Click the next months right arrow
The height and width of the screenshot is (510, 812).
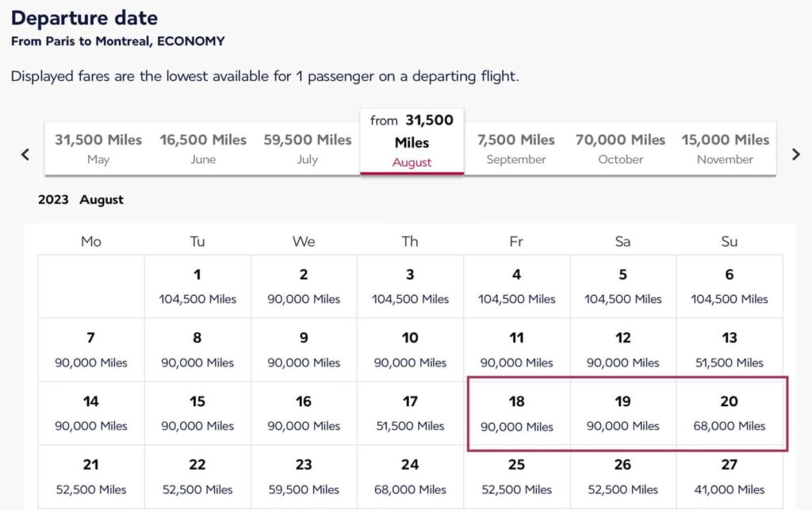(x=795, y=155)
